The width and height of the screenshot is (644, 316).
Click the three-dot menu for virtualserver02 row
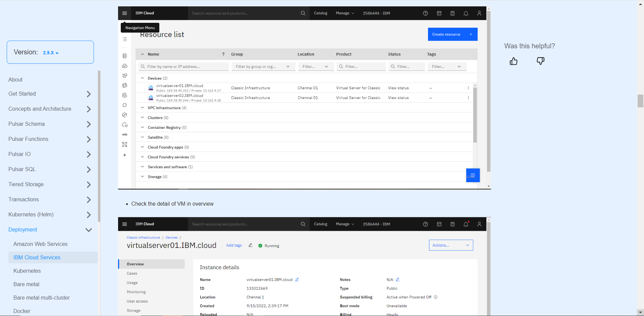468,98
